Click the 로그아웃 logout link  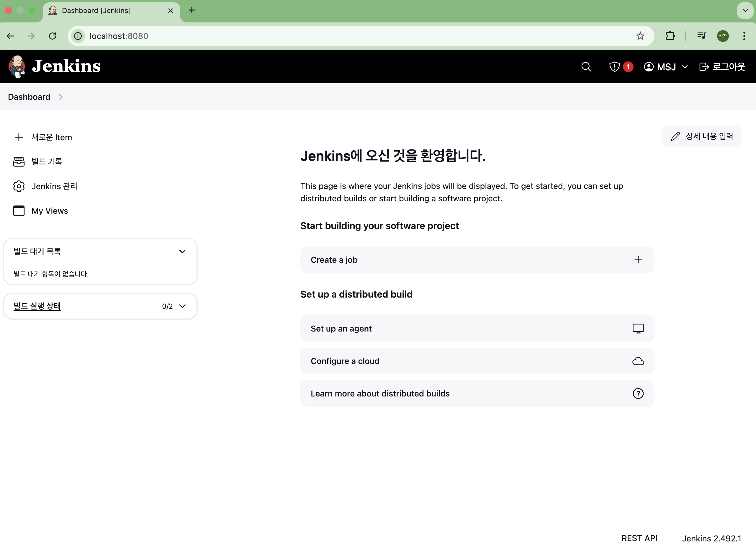tap(722, 66)
